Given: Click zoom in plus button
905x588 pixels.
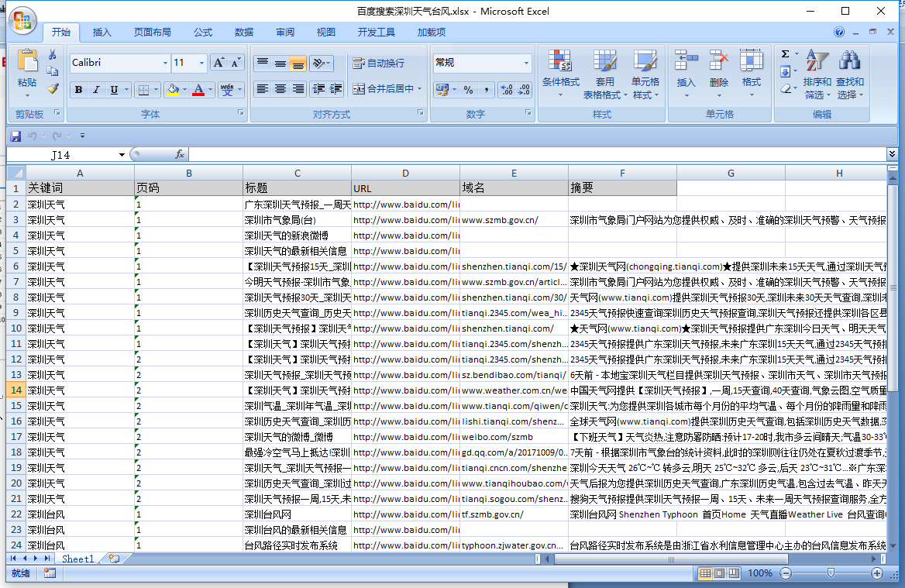Looking at the screenshot, I should [877, 573].
